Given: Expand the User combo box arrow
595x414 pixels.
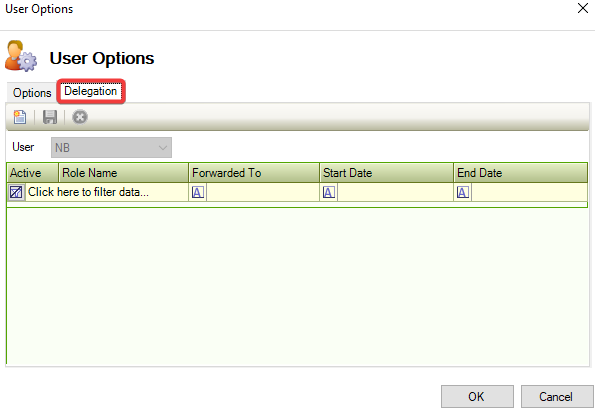Looking at the screenshot, I should coord(163,148).
